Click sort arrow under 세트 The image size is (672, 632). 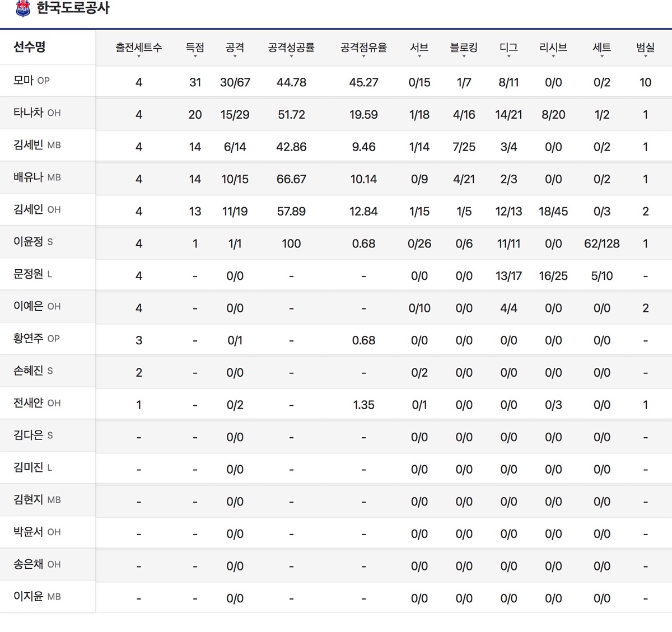[601, 55]
